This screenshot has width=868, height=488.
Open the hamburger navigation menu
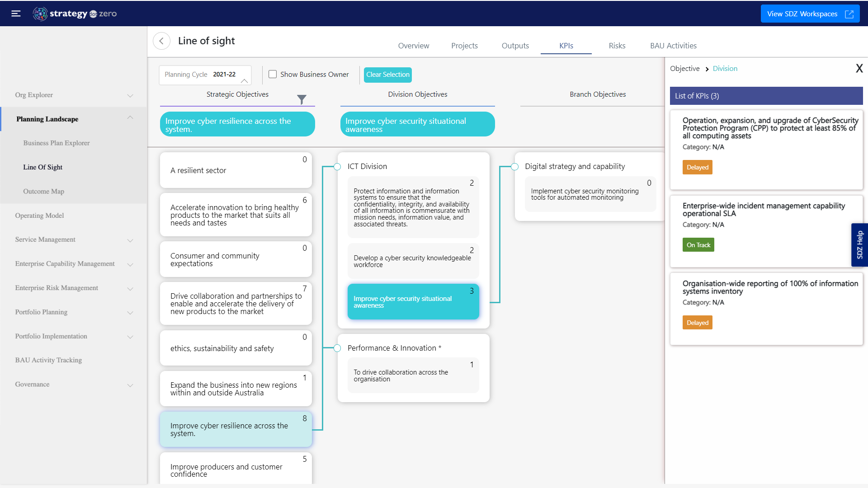click(x=16, y=13)
